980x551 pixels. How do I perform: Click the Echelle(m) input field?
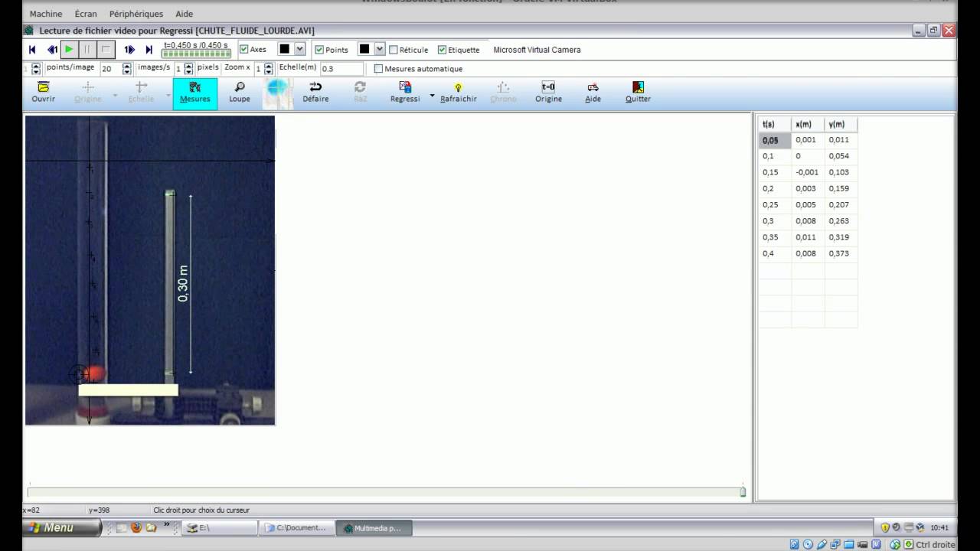coord(341,69)
